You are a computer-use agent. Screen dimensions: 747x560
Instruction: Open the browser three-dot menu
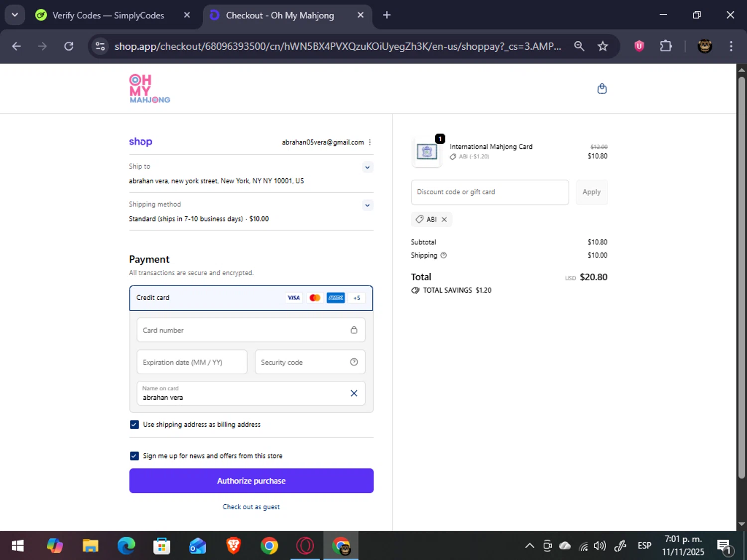pyautogui.click(x=731, y=46)
